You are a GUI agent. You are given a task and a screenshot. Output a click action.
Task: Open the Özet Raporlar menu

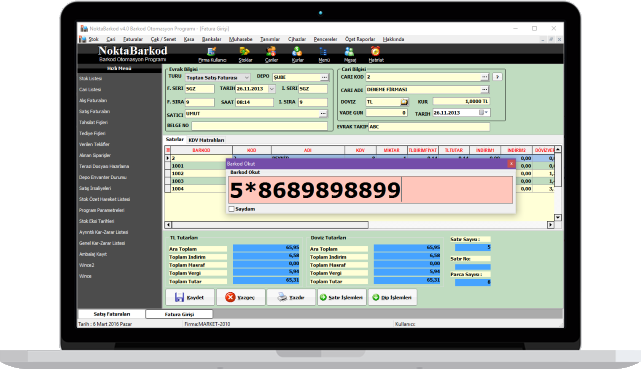click(360, 39)
